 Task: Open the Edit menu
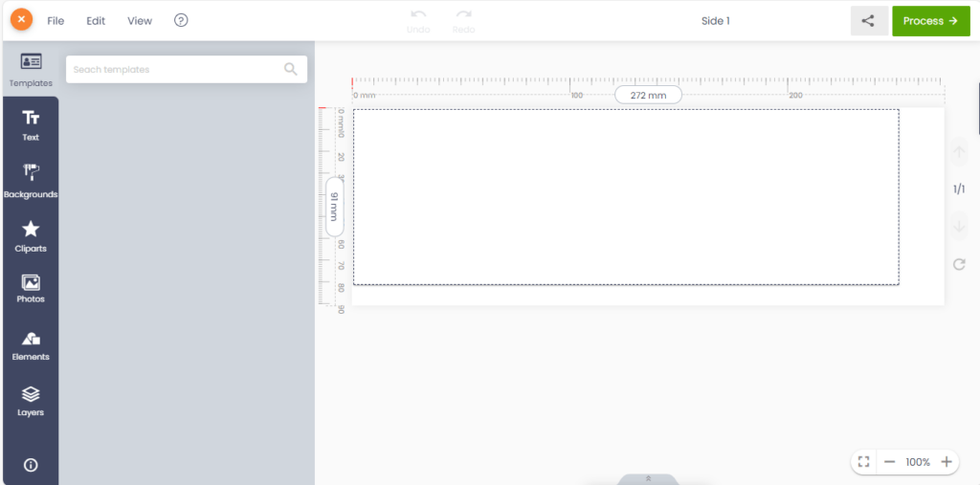pos(96,21)
